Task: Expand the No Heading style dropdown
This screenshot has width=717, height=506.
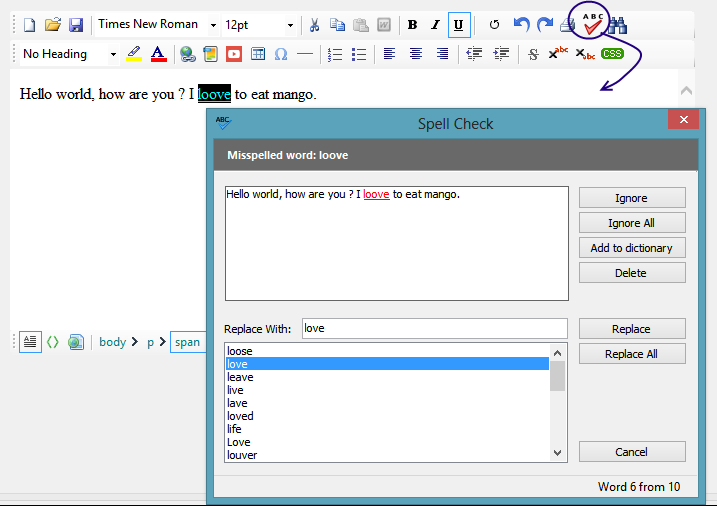Action: (113, 54)
